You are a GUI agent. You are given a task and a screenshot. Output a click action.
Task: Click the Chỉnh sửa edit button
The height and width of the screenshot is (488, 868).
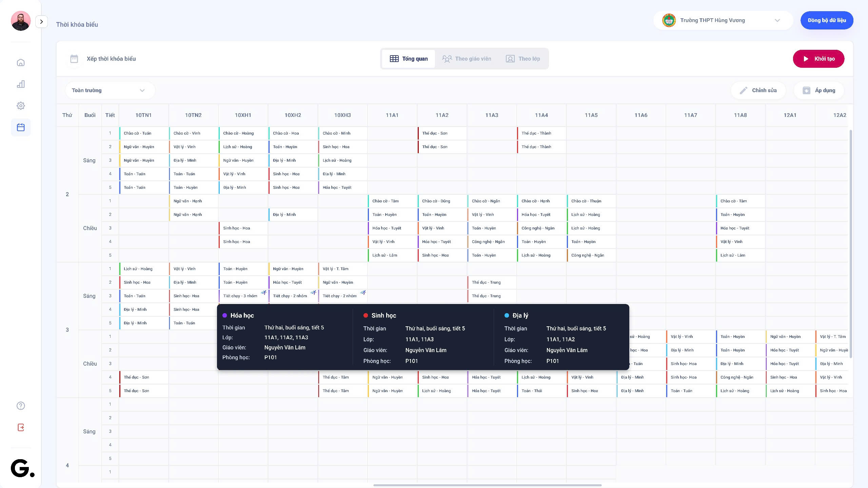(x=758, y=90)
